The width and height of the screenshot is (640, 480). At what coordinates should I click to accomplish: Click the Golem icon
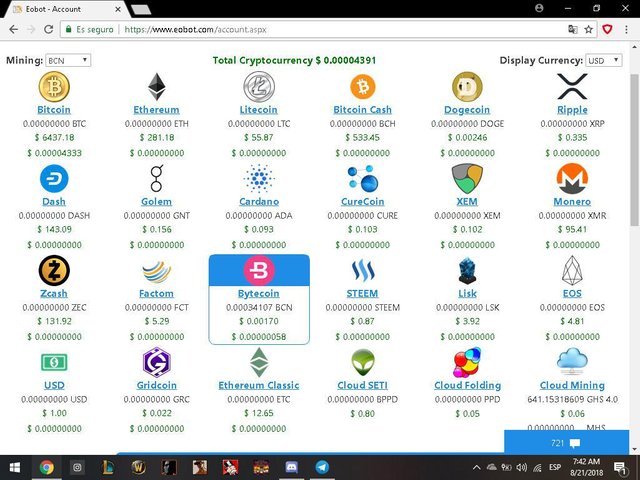(157, 178)
